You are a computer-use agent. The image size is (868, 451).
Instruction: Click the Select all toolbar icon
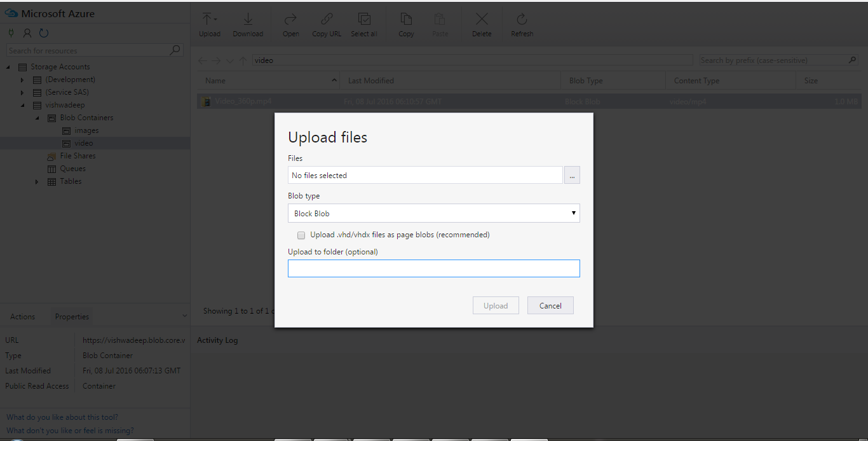tap(364, 20)
